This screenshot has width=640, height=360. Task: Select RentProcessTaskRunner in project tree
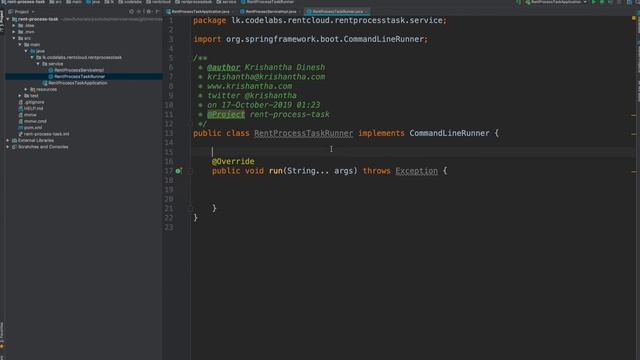click(x=79, y=76)
